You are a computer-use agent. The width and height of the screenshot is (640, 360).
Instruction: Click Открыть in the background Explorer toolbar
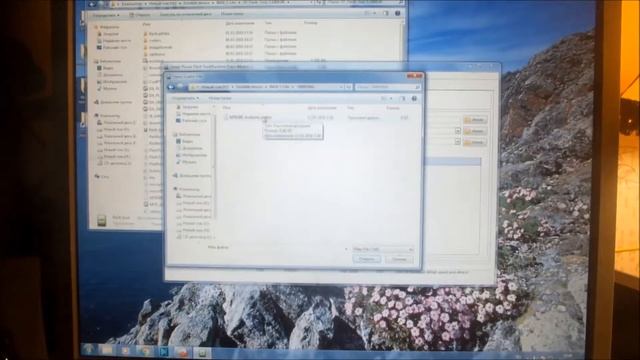[x=140, y=15]
